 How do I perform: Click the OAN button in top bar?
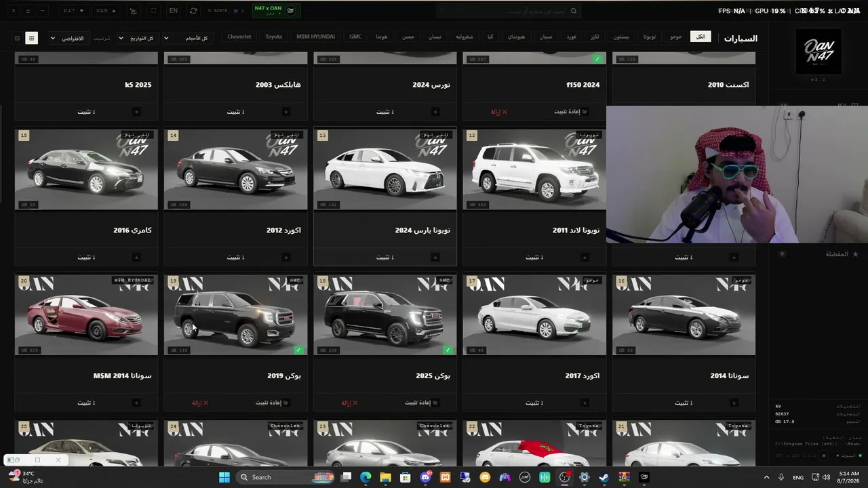[106, 11]
